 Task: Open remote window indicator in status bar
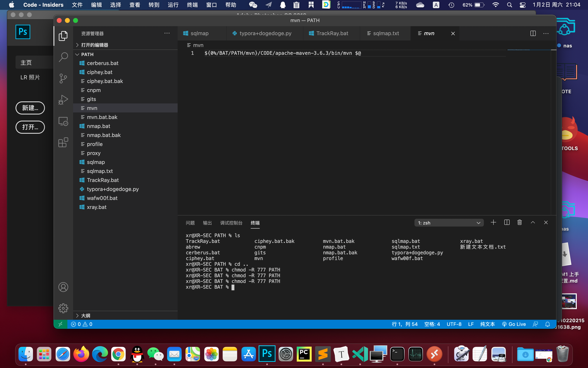(60, 324)
